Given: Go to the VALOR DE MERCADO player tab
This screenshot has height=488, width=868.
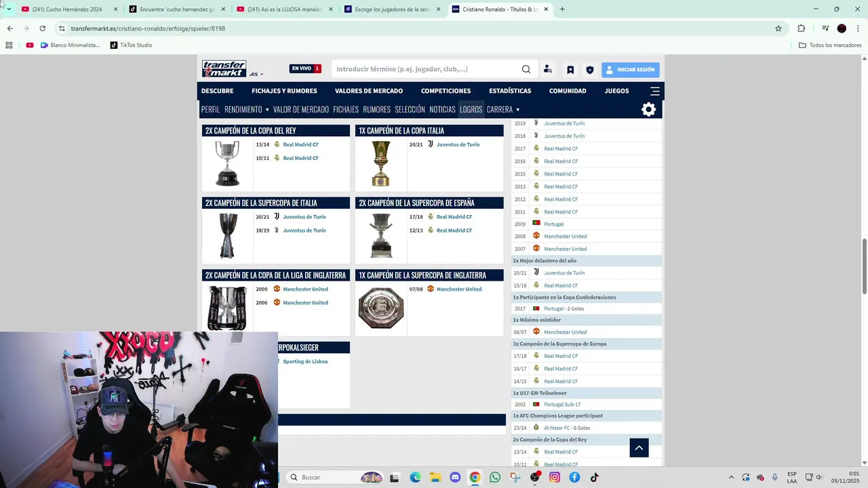Looking at the screenshot, I should click(300, 109).
